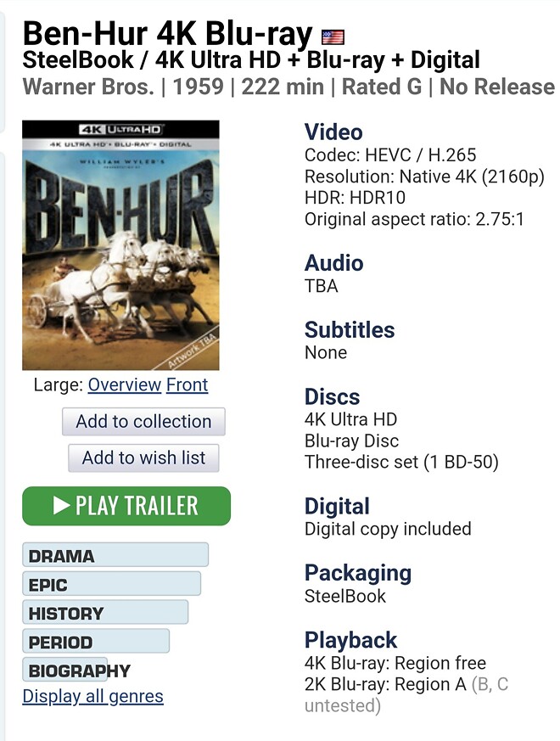Play the Ben-Hur trailer
The height and width of the screenshot is (741, 560).
pos(126,506)
